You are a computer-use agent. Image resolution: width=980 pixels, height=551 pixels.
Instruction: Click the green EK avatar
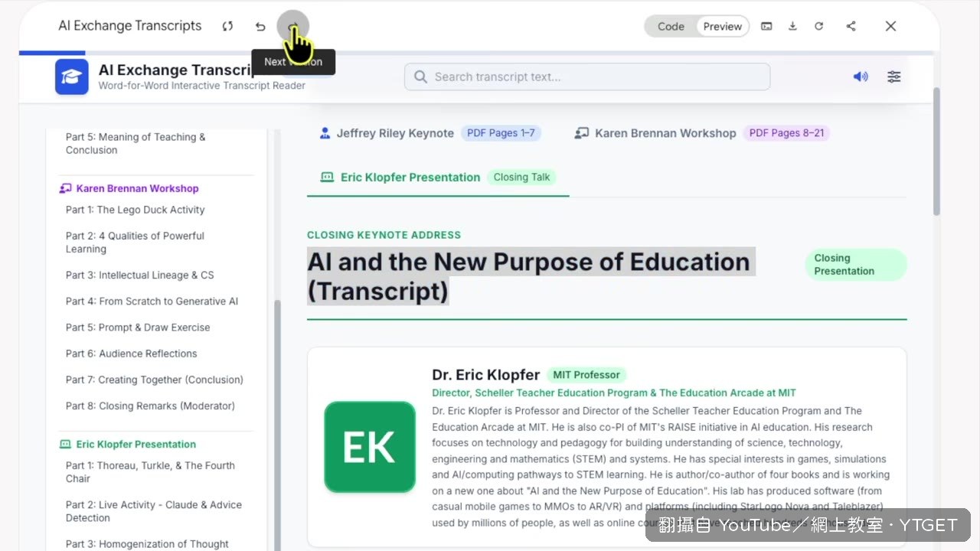click(x=370, y=447)
